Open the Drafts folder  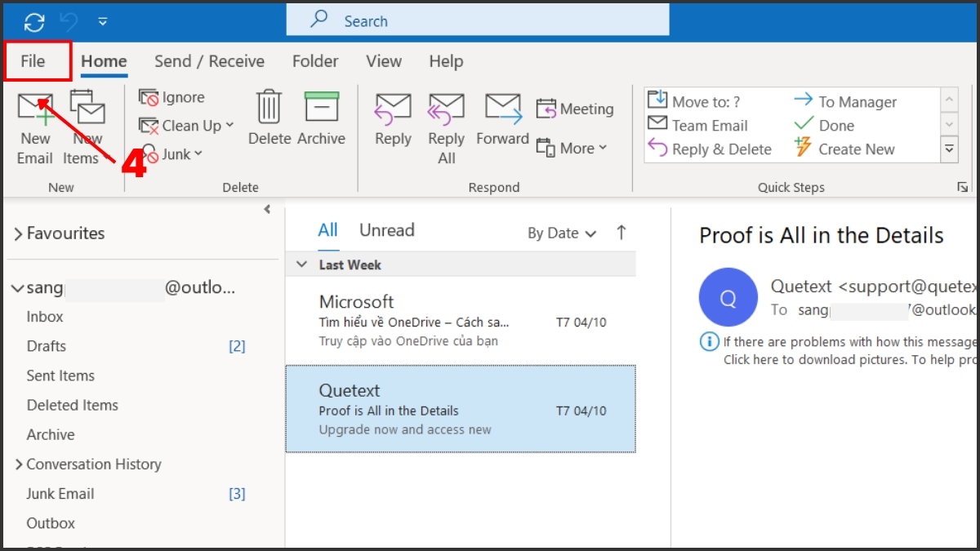(47, 346)
